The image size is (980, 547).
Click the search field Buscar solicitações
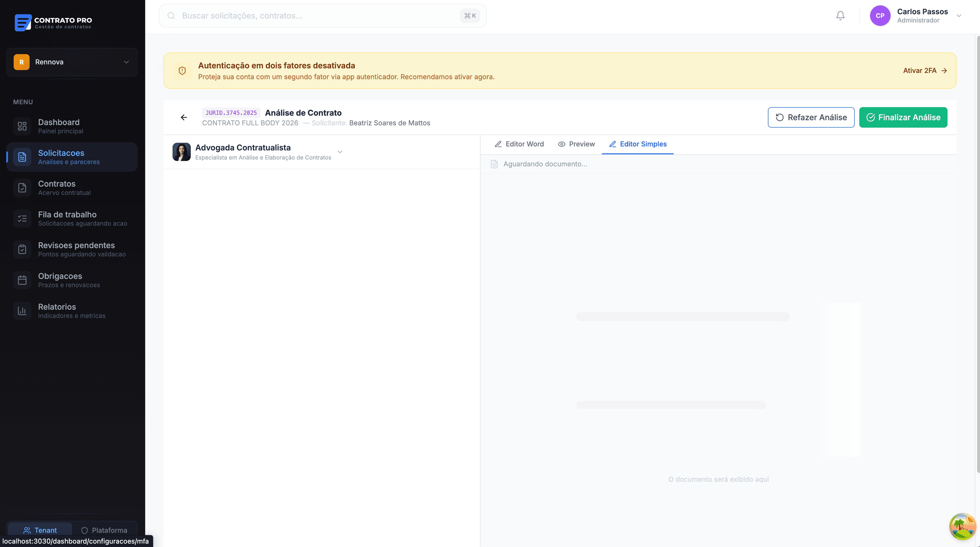323,16
